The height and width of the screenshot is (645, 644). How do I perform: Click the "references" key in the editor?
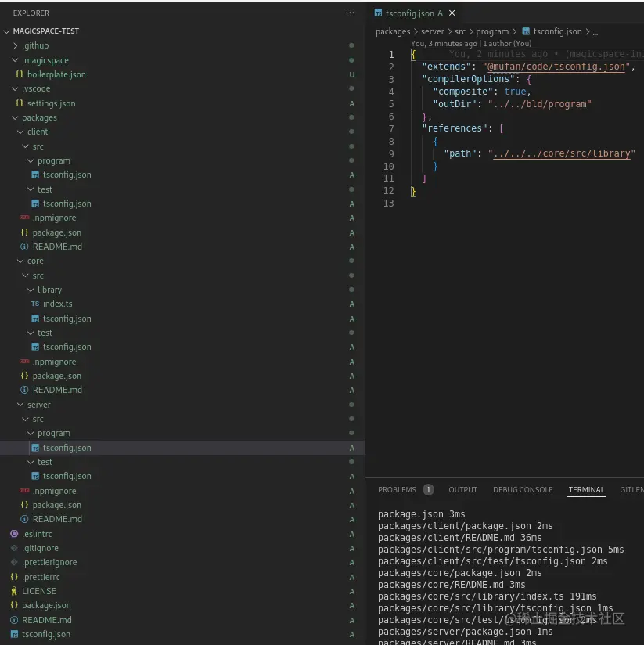point(455,128)
